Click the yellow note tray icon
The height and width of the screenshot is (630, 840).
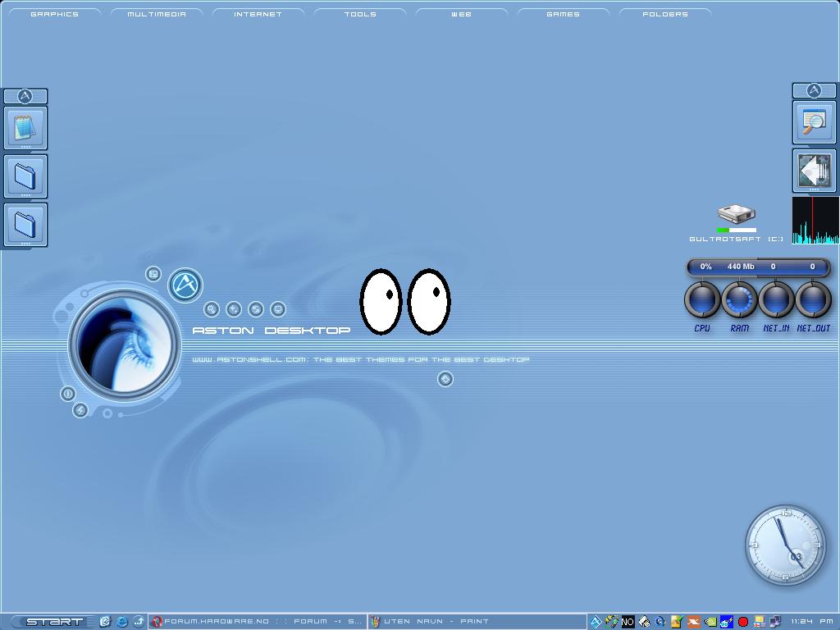759,622
